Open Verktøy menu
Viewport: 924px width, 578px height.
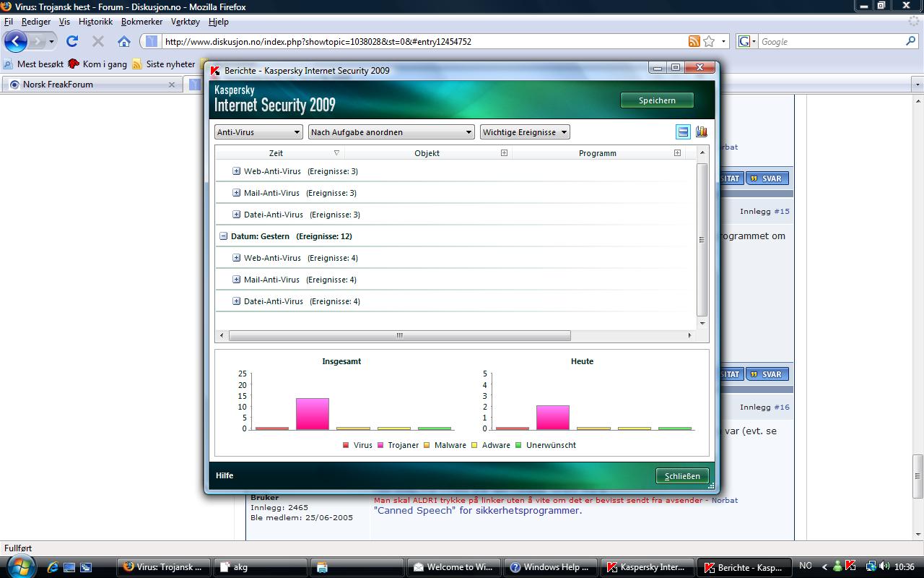coord(186,22)
